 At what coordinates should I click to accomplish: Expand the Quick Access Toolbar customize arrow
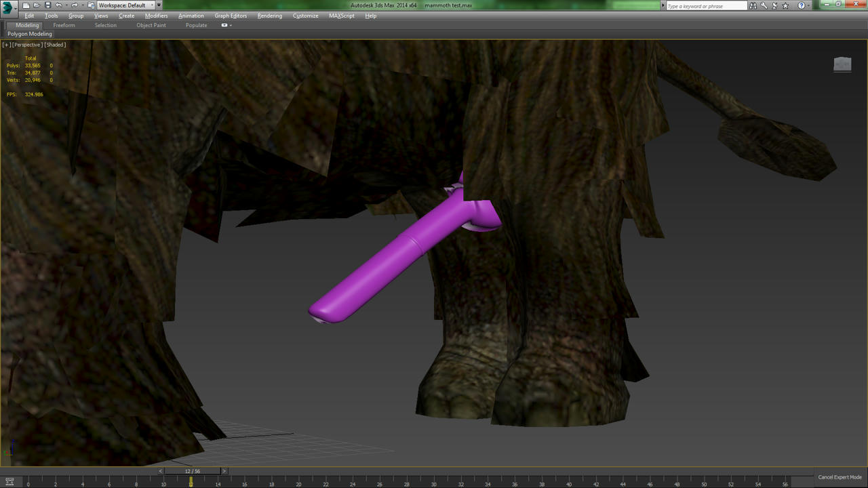[x=159, y=5]
